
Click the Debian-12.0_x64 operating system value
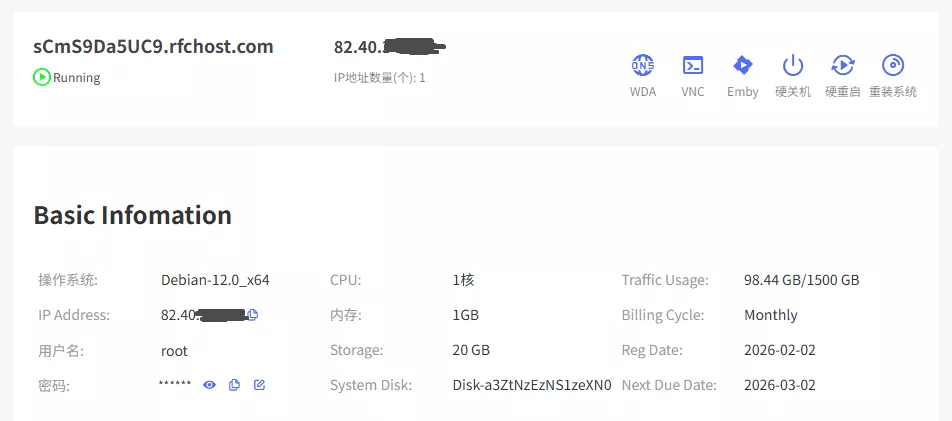215,280
